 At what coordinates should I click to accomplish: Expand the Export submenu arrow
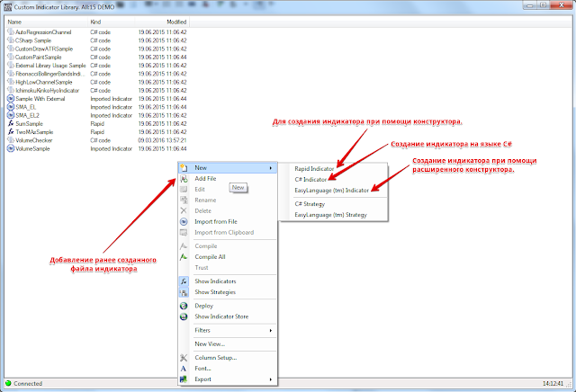pos(271,379)
